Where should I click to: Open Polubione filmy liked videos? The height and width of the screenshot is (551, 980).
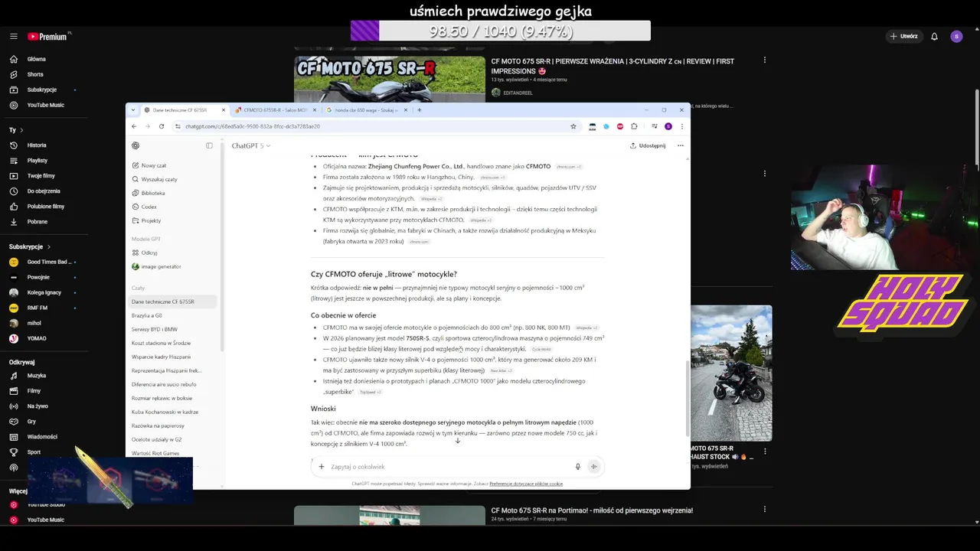45,206
